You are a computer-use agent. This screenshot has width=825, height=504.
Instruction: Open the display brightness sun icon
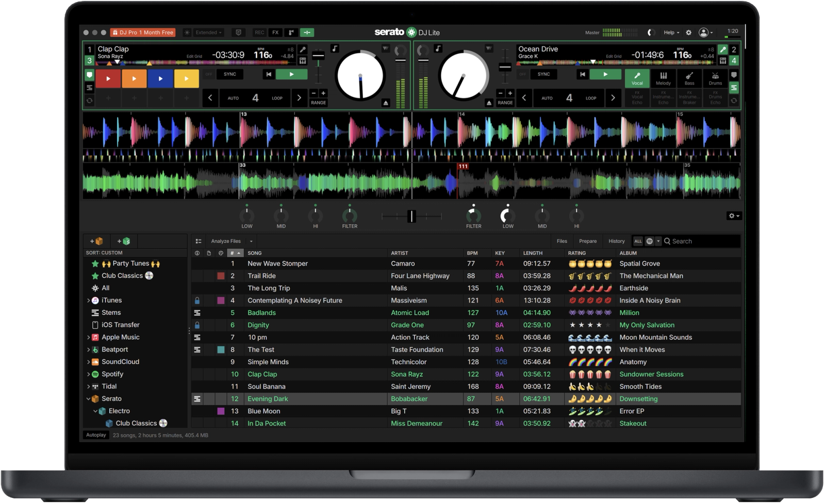187,32
